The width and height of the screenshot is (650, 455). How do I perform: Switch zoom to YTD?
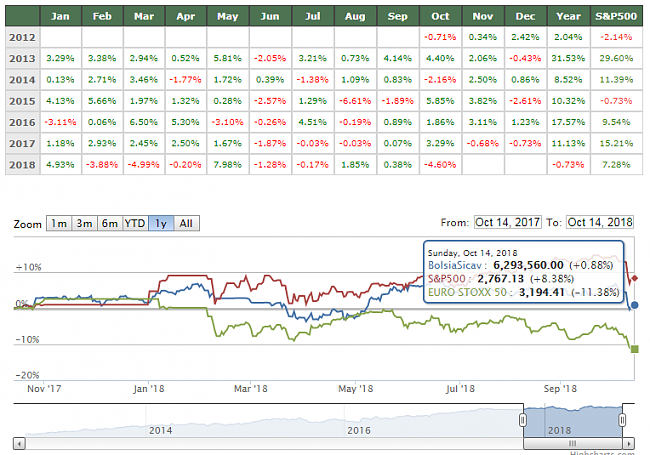(134, 223)
